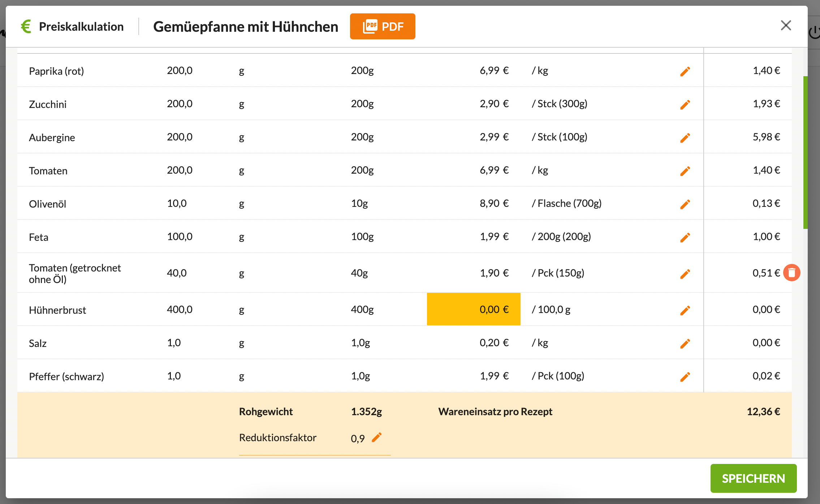Click the Olivenöl price 8,90 €
This screenshot has width=820, height=504.
pos(494,203)
